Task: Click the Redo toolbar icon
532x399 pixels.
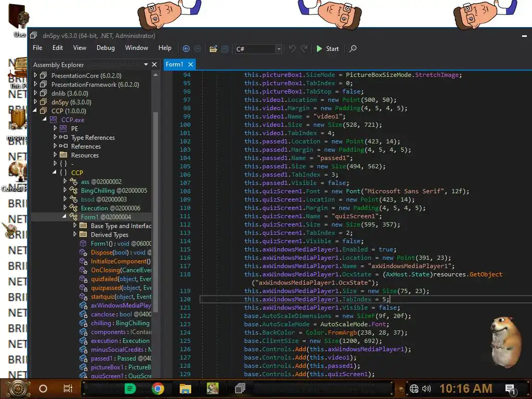Action: [x=304, y=48]
